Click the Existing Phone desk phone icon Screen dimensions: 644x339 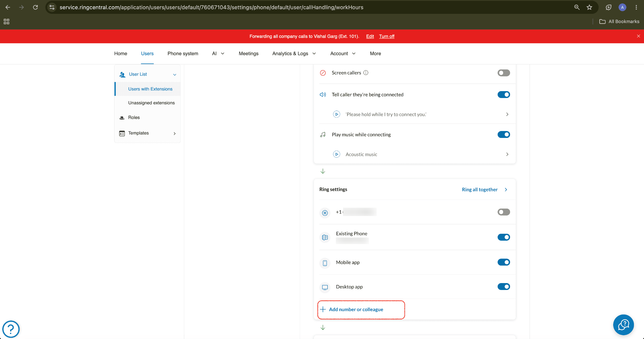(325, 237)
